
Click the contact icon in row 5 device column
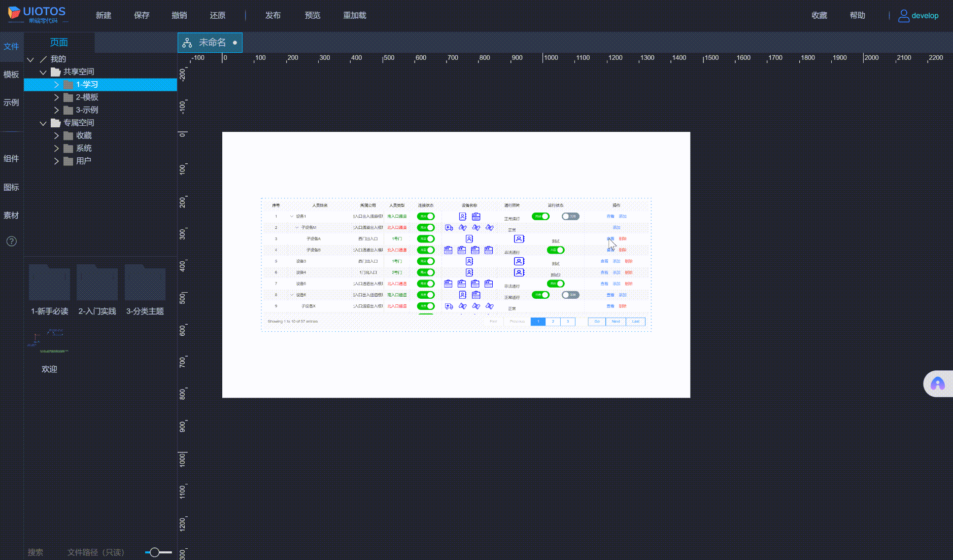(469, 261)
